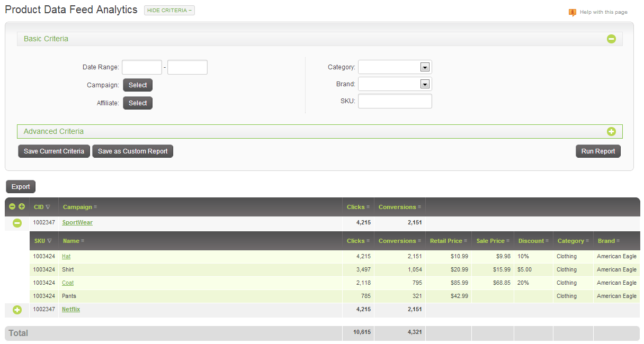Screen dimensions: 644x344
Task: Expand the Advanced Criteria section
Action: point(612,131)
